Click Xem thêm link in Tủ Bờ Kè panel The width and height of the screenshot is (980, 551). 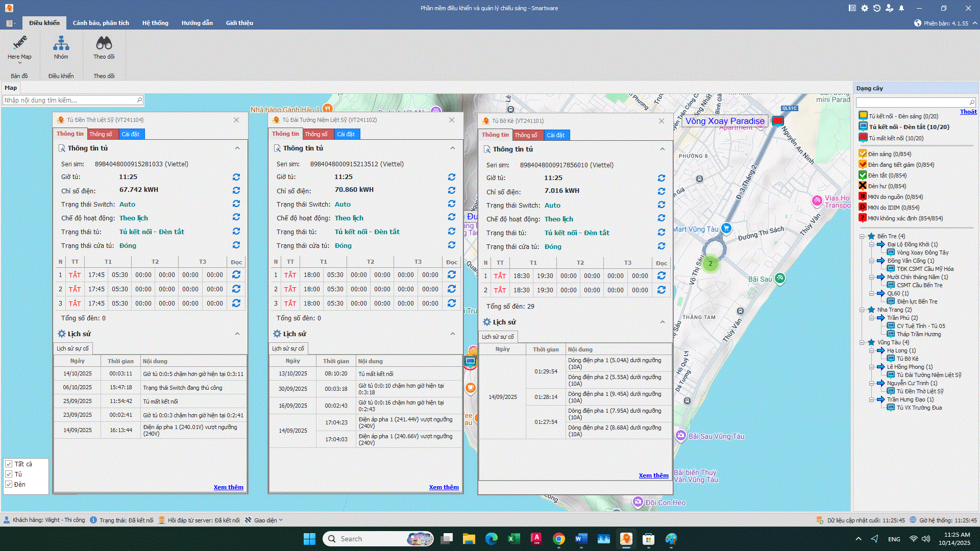(653, 475)
